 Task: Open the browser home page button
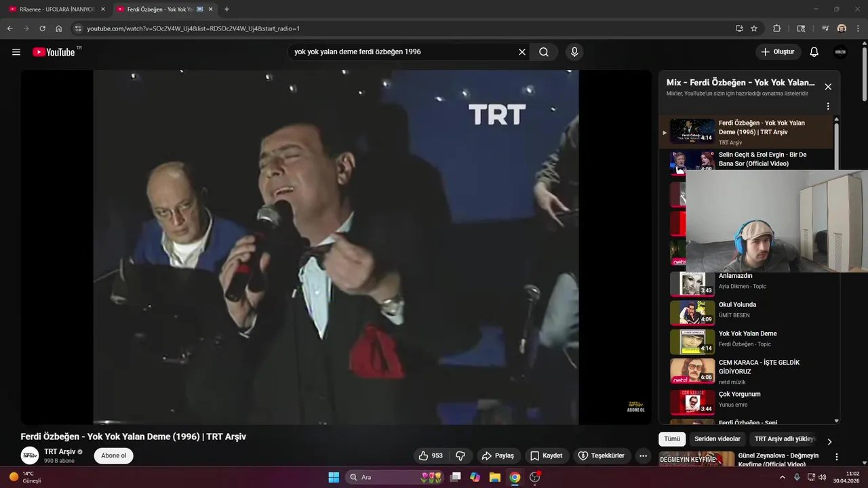pos(58,28)
